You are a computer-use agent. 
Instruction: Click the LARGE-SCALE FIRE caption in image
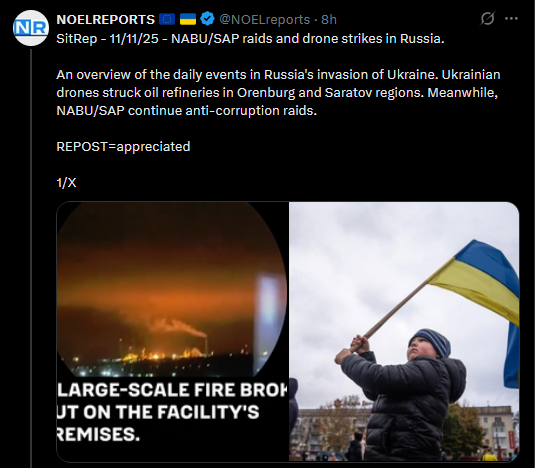(172, 412)
